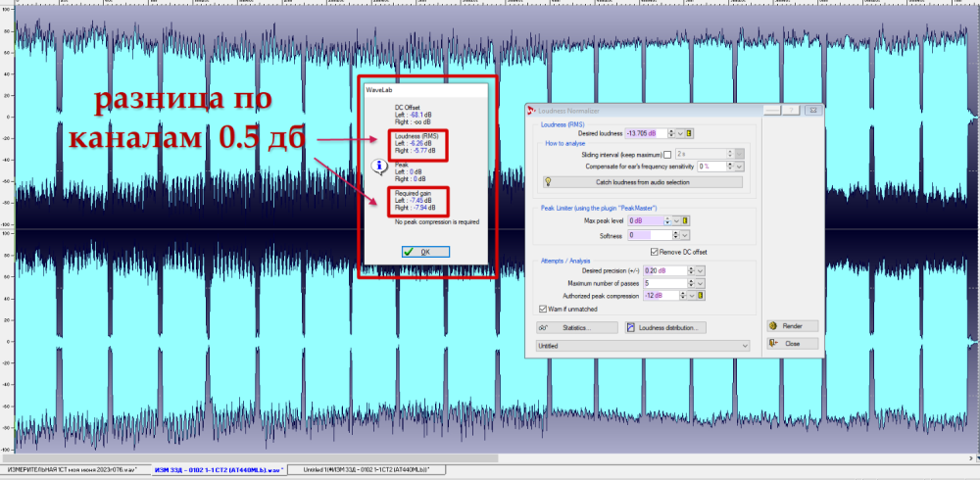980x480 pixels.
Task: Click the help question mark in title bar
Action: [791, 110]
